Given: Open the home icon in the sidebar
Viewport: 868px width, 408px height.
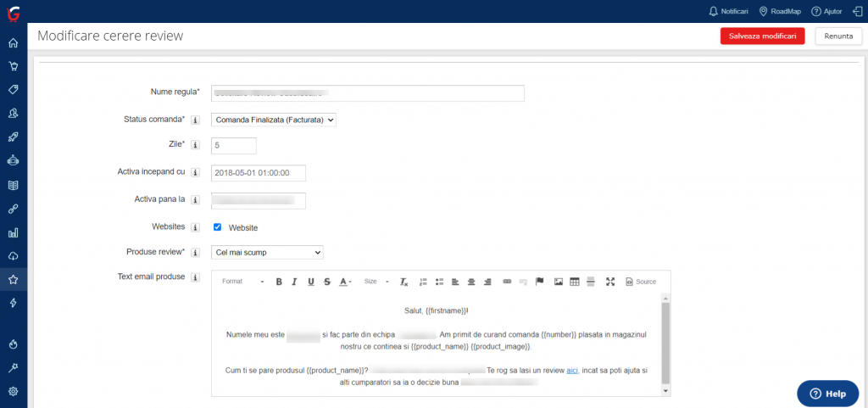Looking at the screenshot, I should pos(14,42).
